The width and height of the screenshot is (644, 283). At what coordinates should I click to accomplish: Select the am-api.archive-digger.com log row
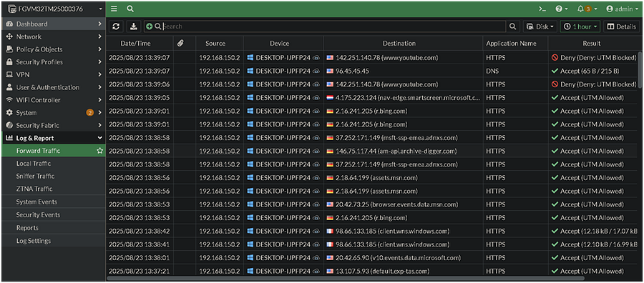tap(371, 152)
